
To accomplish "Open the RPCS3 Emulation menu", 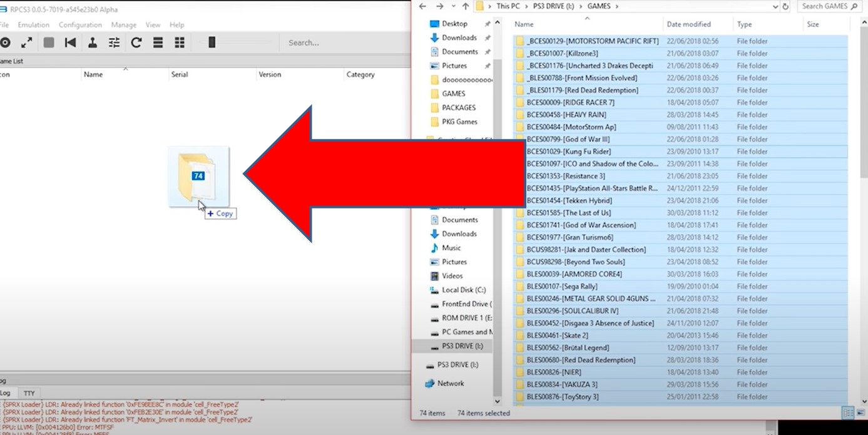I will click(34, 25).
